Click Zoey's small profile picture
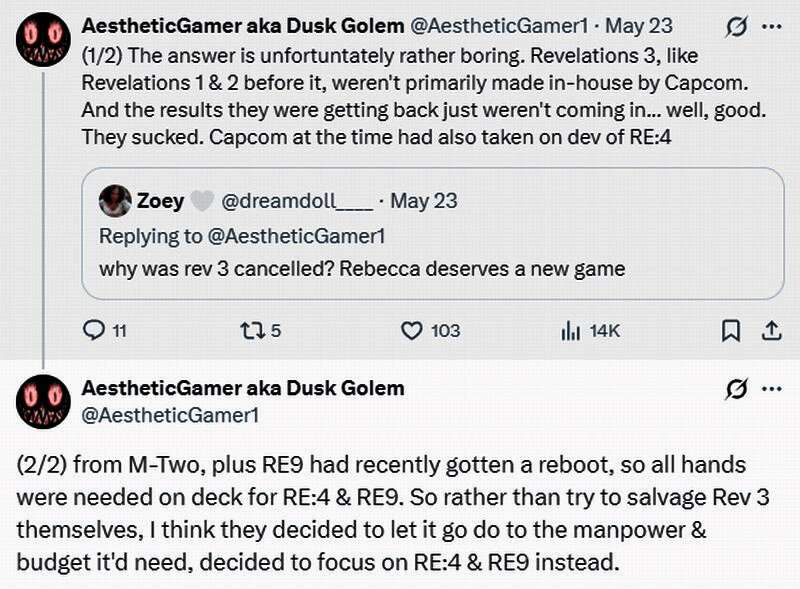Screen dimensions: 800x589 (115, 201)
